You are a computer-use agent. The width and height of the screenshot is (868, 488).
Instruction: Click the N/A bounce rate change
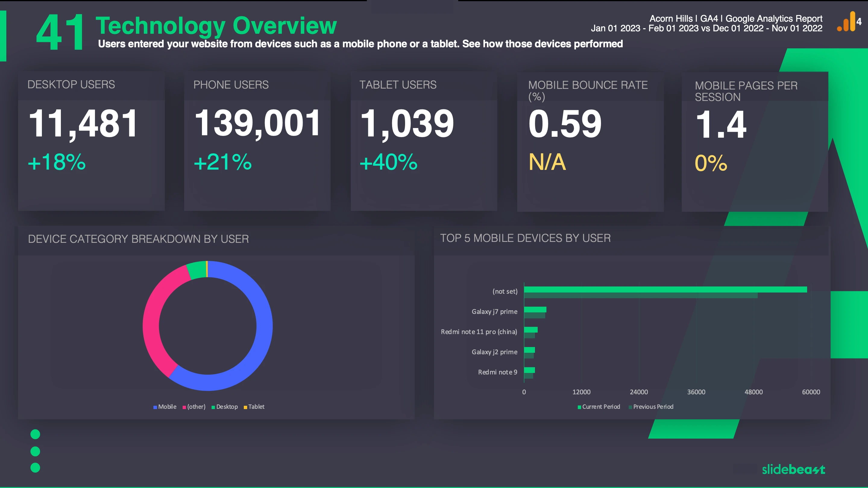coord(547,162)
